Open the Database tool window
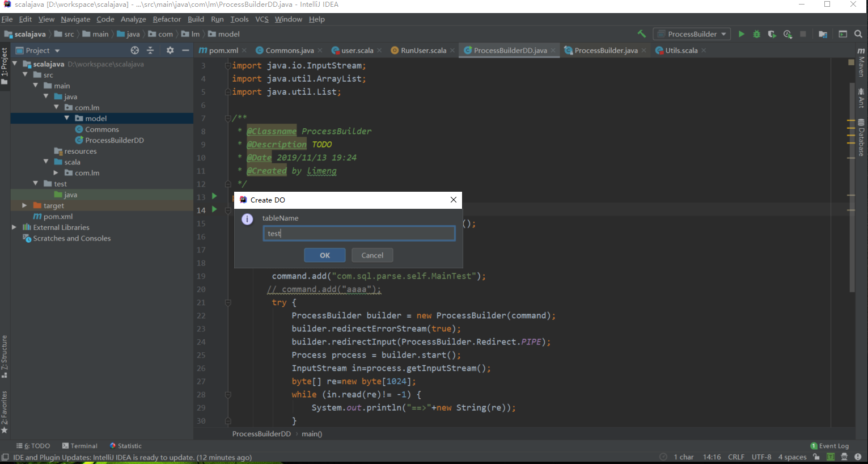The height and width of the screenshot is (464, 868). [861, 137]
